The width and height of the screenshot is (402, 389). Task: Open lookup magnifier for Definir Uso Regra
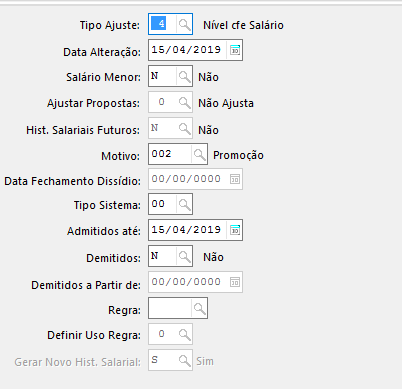click(x=184, y=334)
